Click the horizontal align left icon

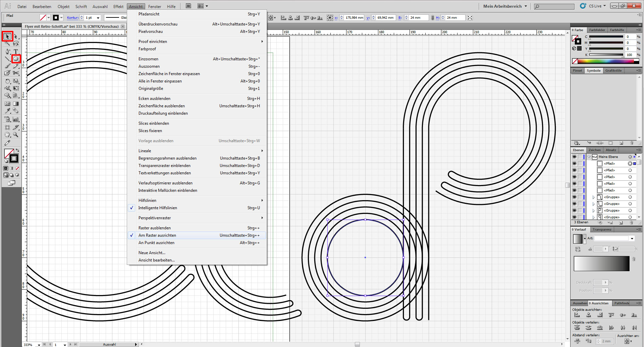[x=577, y=315]
